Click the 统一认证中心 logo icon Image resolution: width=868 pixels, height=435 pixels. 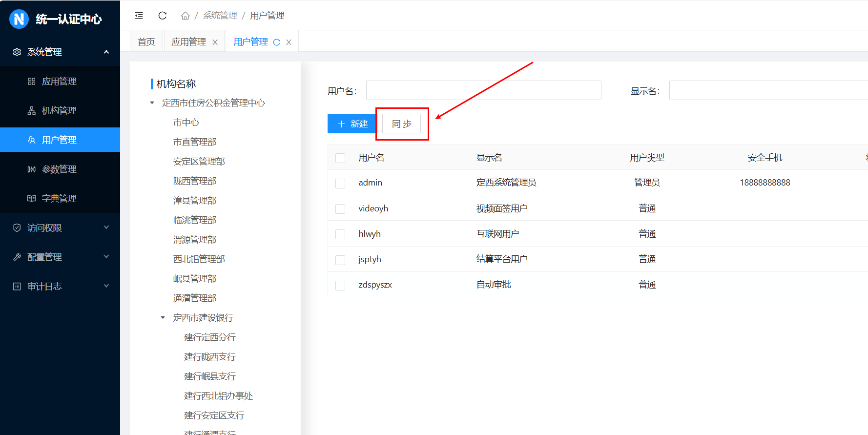point(19,19)
